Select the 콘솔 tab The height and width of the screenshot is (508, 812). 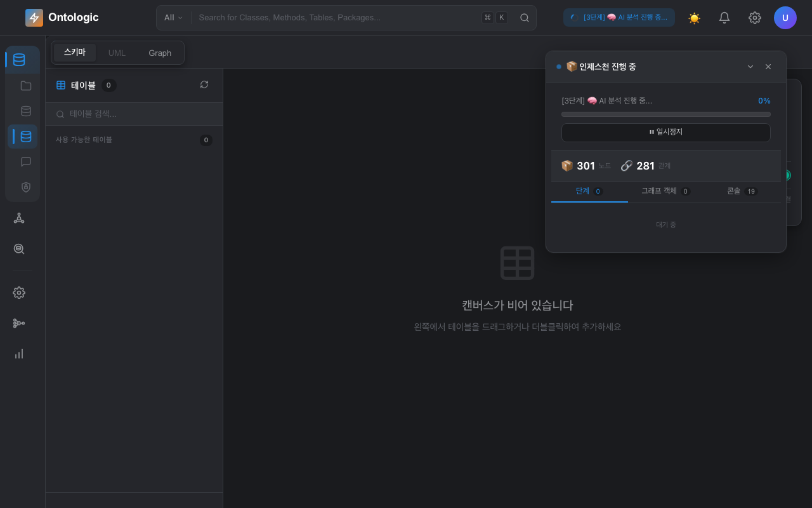[x=742, y=191]
